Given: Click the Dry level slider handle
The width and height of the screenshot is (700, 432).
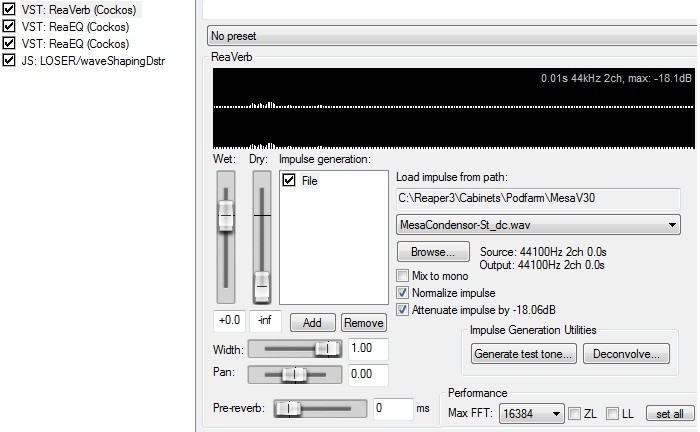Looking at the screenshot, I should (262, 287).
